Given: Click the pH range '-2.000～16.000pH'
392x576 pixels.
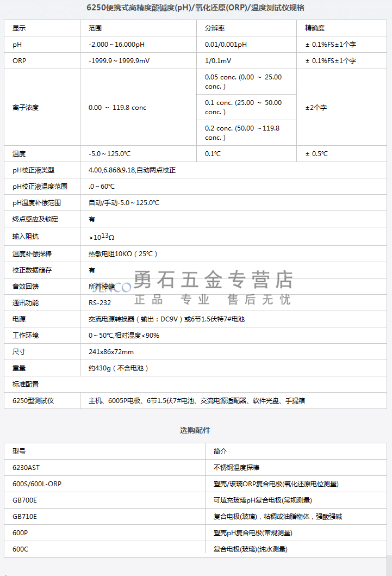Looking at the screenshot, I should click(117, 45).
